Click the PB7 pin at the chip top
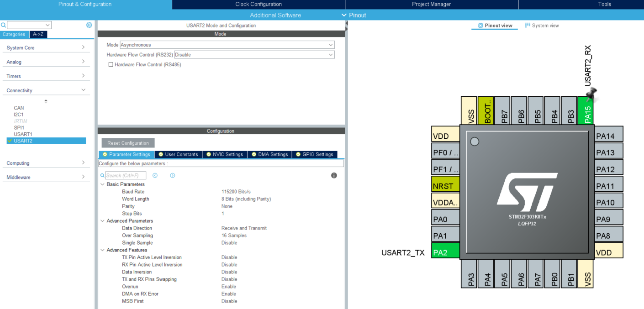644x309 pixels. [x=502, y=110]
